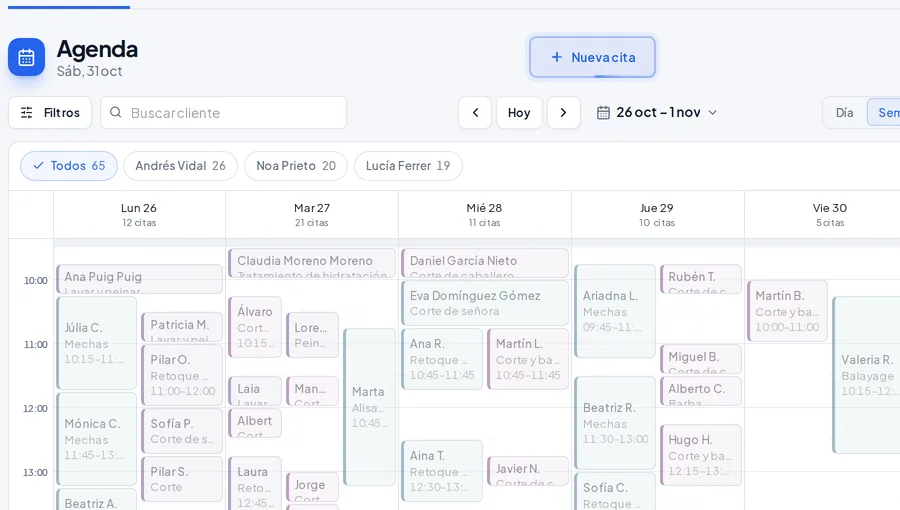Open Hugo H. 12:15 appointment
Viewport: 900px width, 510px height.
pos(701,455)
